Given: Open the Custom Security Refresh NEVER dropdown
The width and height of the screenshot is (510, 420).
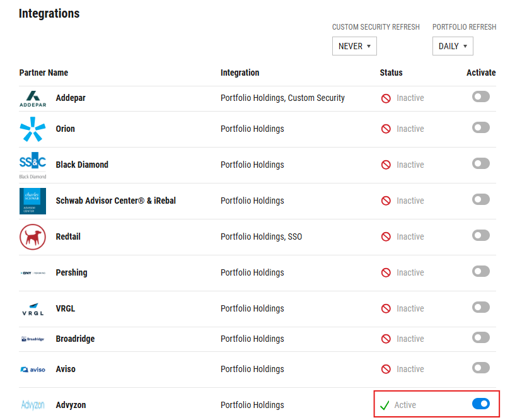Looking at the screenshot, I should [x=354, y=46].
